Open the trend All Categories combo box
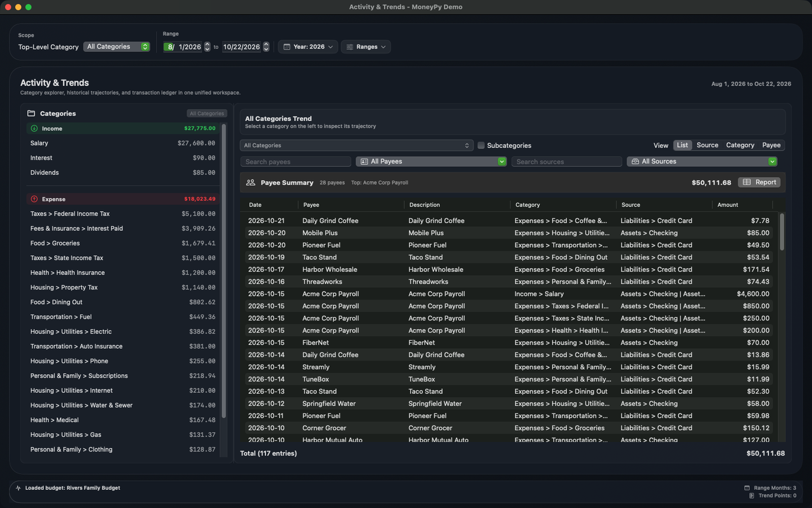Viewport: 812px width, 508px height. tap(356, 146)
